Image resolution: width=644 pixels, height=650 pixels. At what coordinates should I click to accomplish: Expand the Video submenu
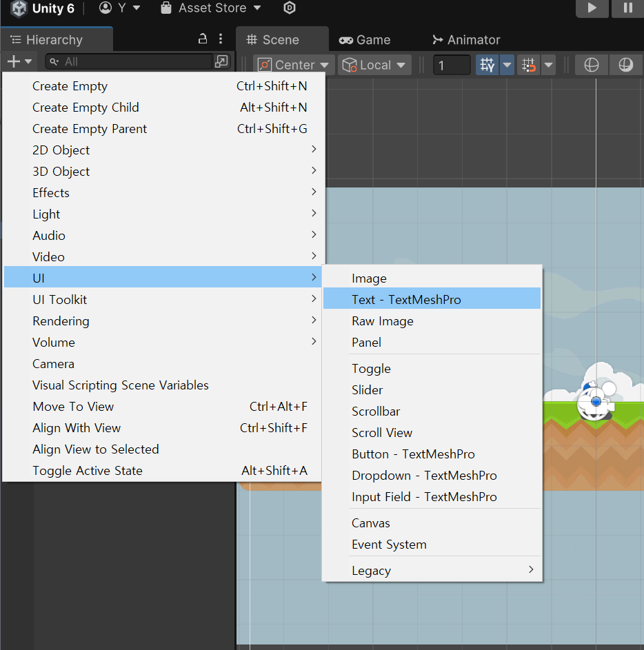[163, 257]
